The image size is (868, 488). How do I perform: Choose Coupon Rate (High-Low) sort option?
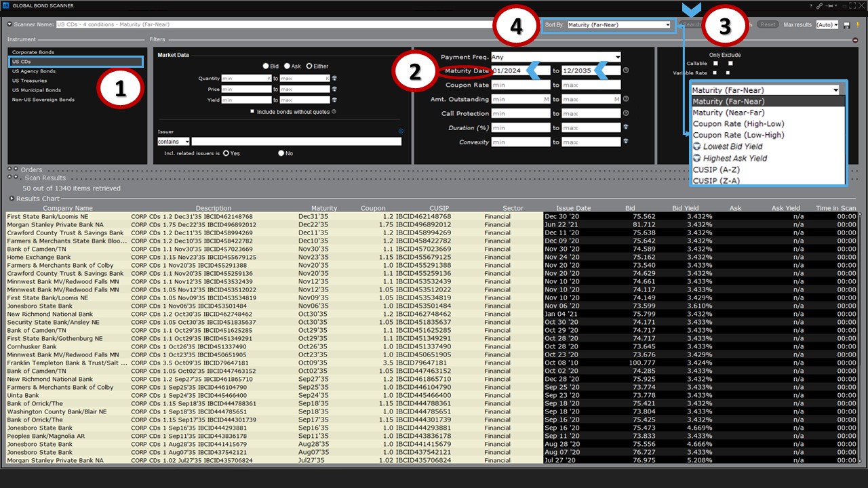(738, 124)
